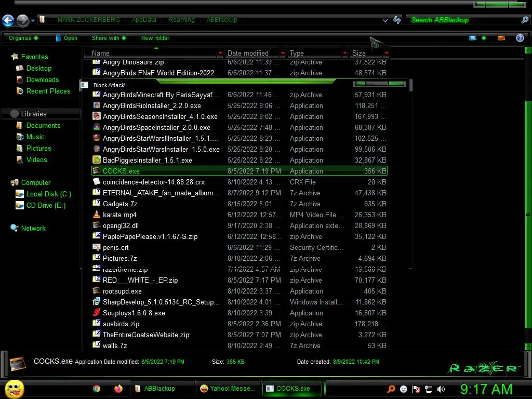Sort files by Name column
The height and width of the screenshot is (399, 532).
[x=100, y=54]
